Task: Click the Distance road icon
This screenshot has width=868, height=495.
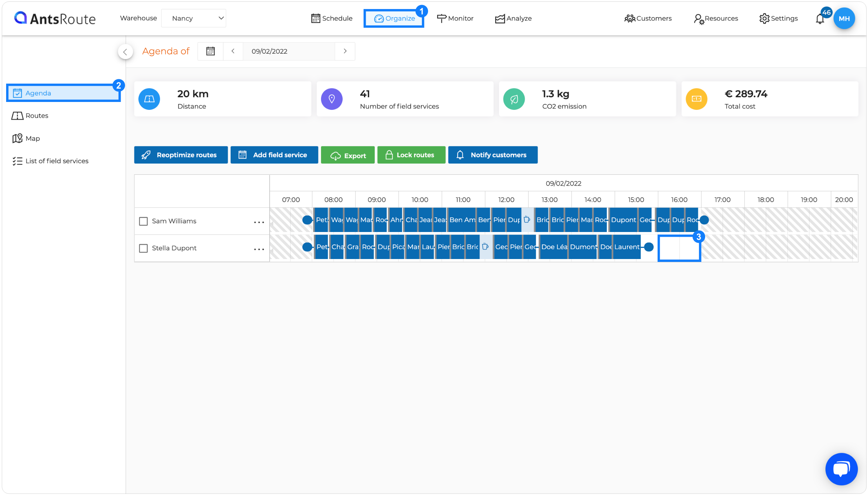Action: [149, 99]
